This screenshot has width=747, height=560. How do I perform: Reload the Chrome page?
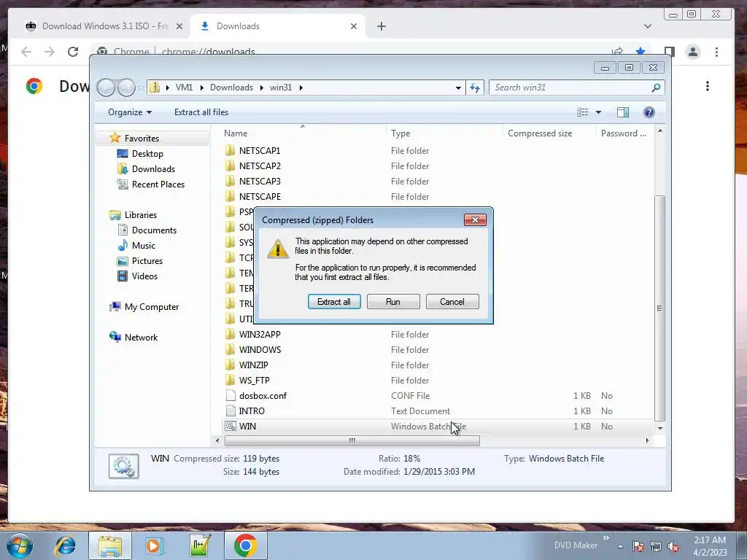(73, 52)
